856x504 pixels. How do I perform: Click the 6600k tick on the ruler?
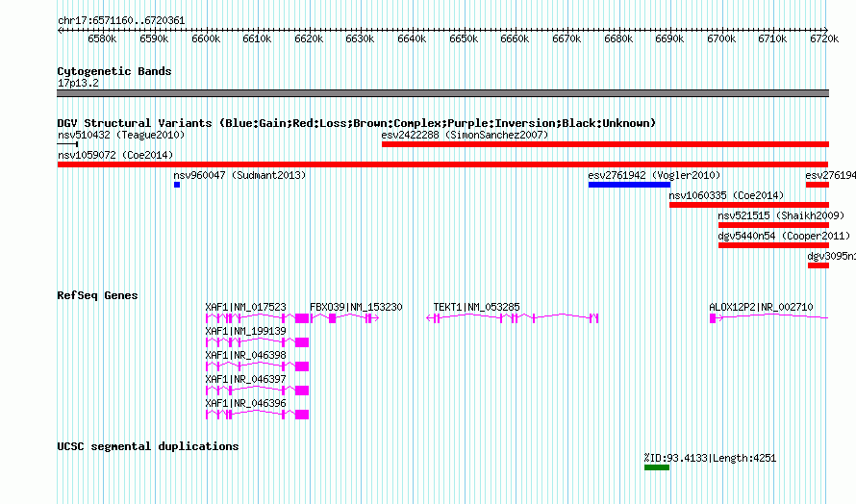click(x=206, y=30)
